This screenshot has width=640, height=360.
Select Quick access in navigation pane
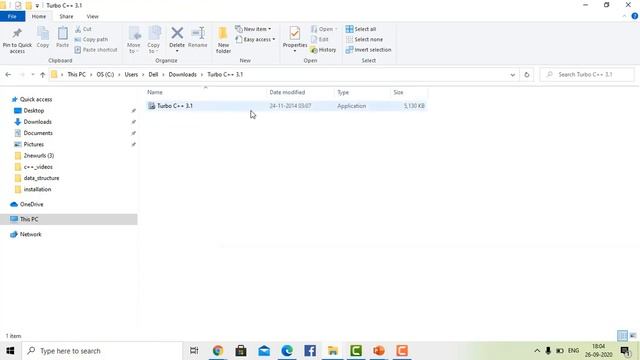tap(36, 99)
